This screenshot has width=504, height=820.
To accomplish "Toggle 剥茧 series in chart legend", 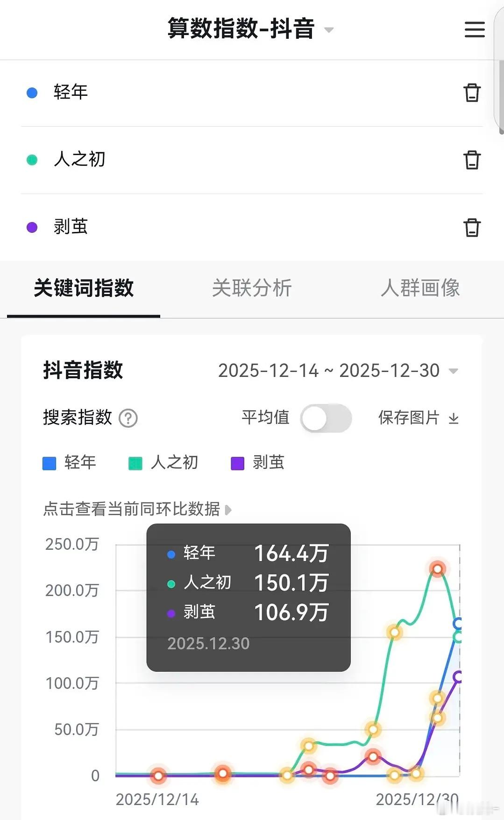I will [257, 462].
